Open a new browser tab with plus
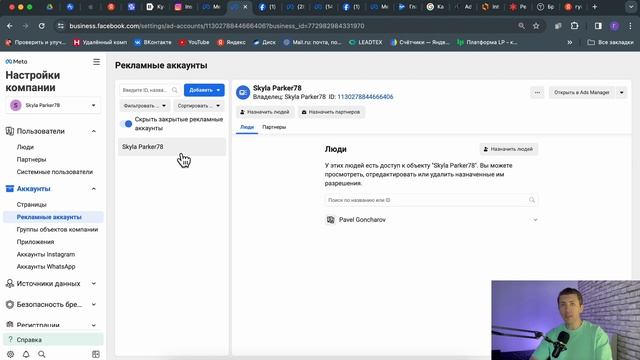640x360 pixels. (x=594, y=7)
